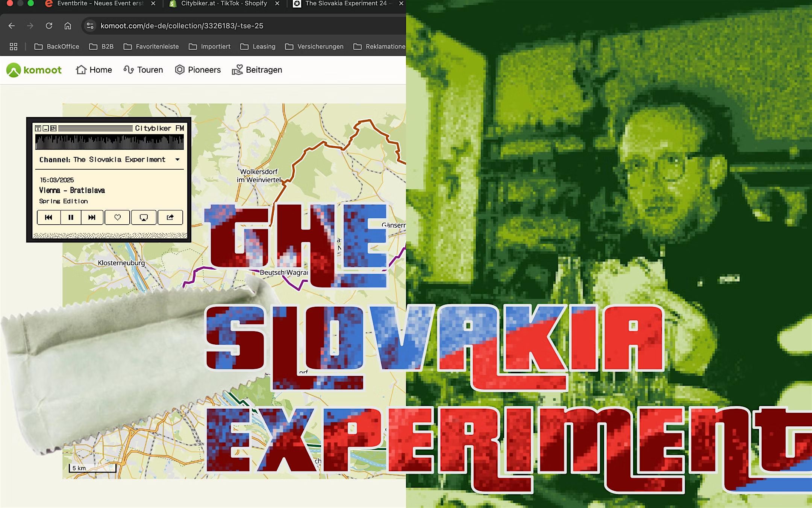Open the apps grid in bookmarks bar

14,46
